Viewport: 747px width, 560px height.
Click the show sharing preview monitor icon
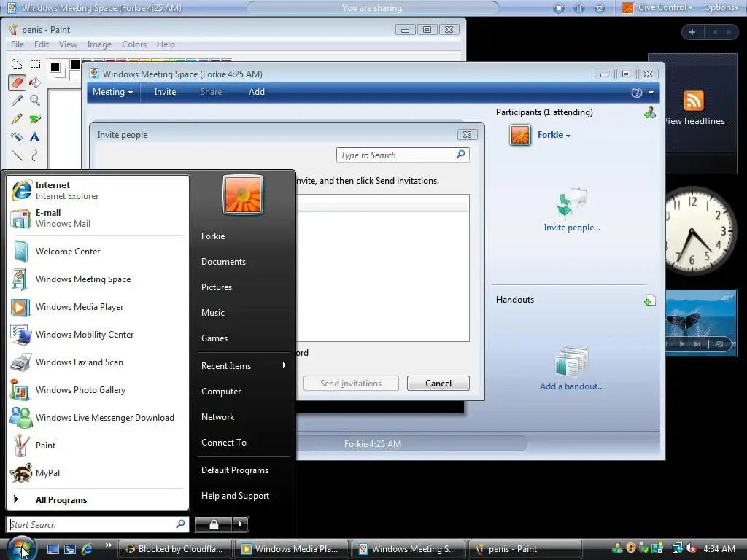(x=600, y=8)
